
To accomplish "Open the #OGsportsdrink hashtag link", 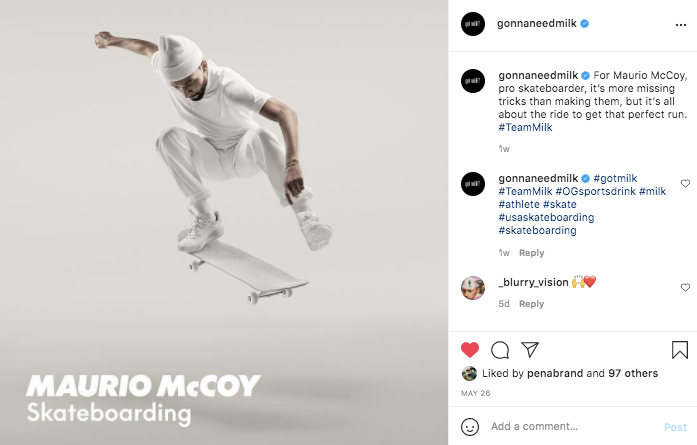I will [596, 191].
